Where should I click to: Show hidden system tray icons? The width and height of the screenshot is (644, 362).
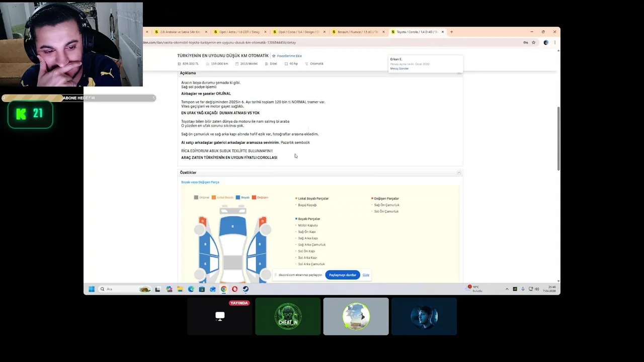507,289
